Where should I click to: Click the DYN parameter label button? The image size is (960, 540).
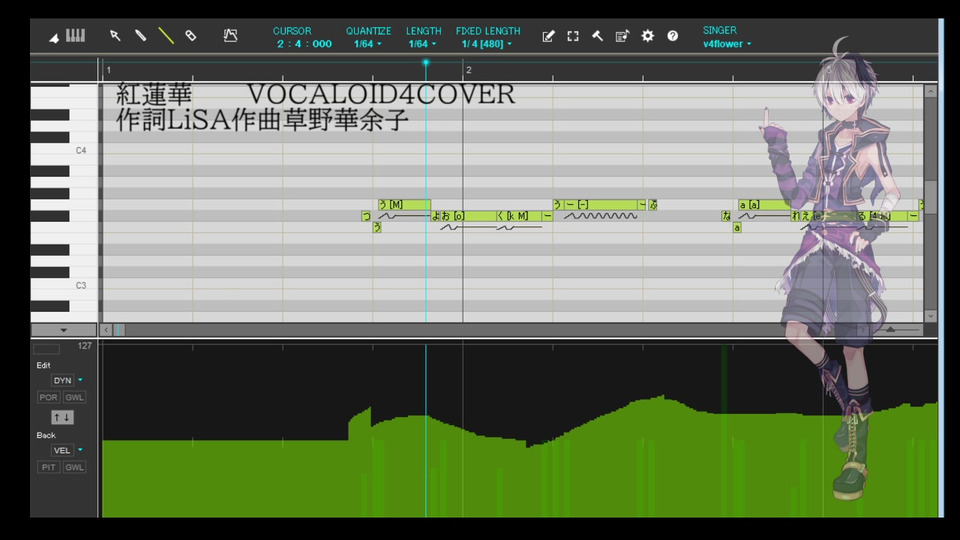tap(62, 380)
